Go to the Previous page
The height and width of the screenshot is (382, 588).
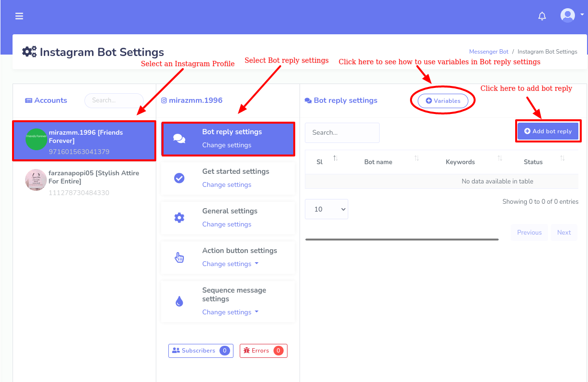[529, 232]
